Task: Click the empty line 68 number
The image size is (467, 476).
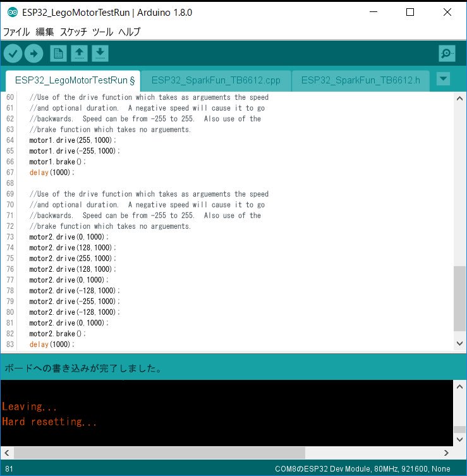Action: [10, 183]
